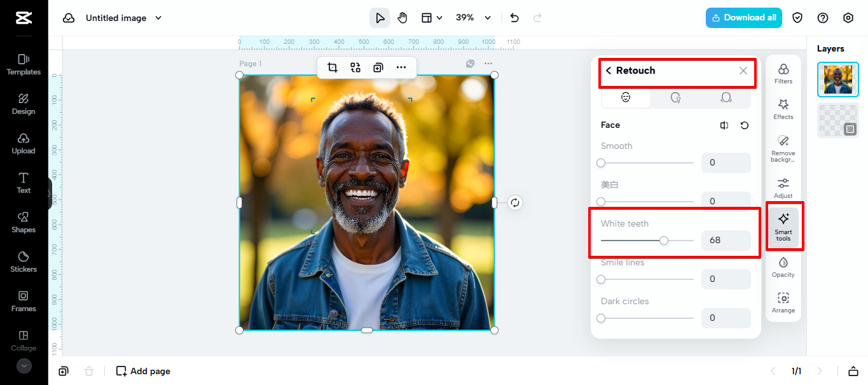
Task: Open the Opacity tool
Action: [783, 267]
